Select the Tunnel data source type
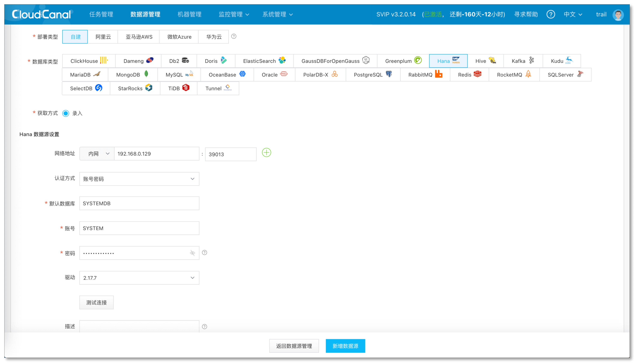 click(218, 88)
